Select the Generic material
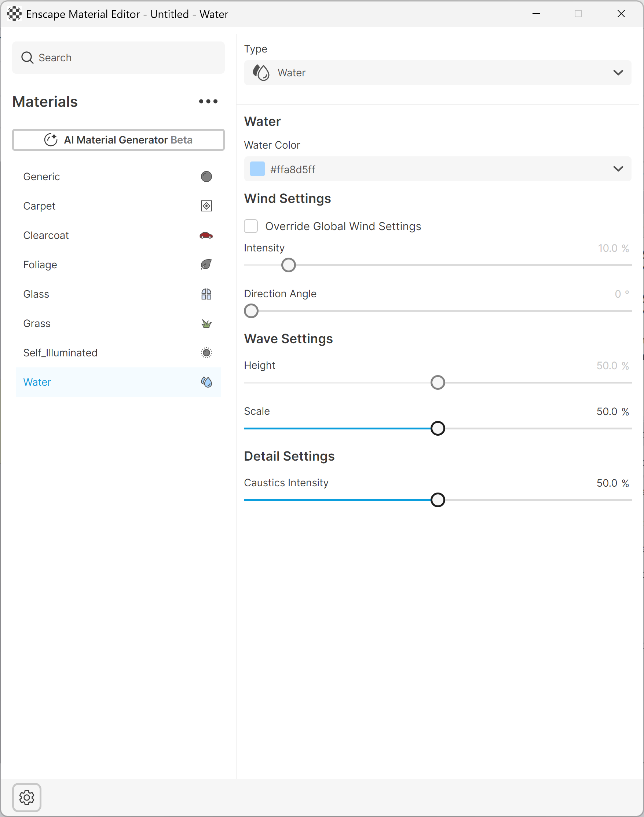 [x=118, y=177]
